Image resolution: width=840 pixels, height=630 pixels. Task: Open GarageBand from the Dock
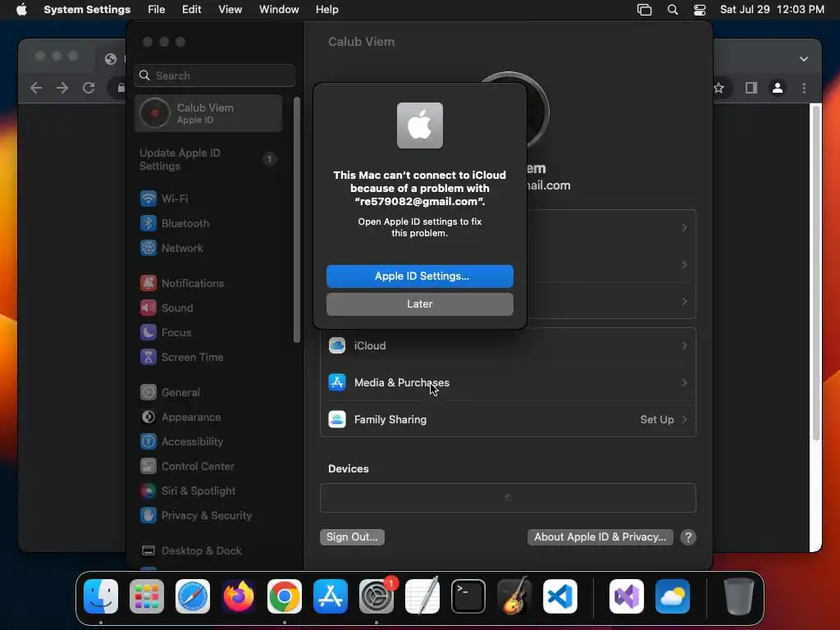(x=514, y=596)
